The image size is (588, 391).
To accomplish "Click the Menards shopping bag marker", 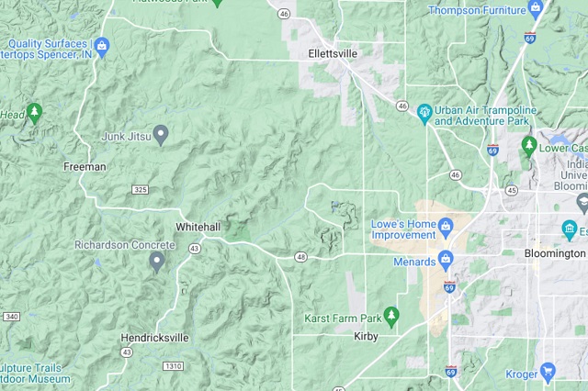I will [446, 260].
